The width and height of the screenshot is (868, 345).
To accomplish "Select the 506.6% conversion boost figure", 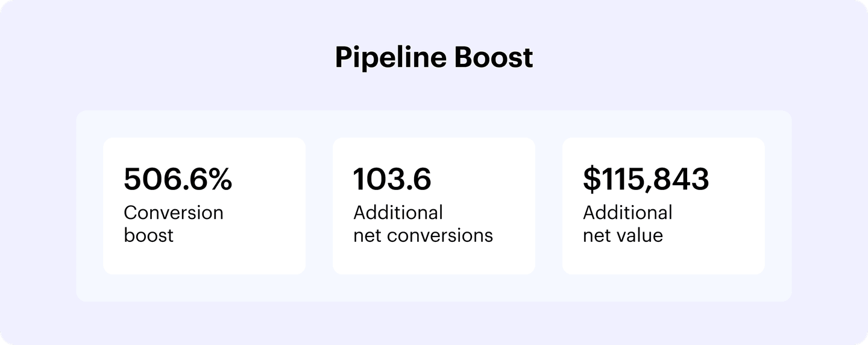I will pyautogui.click(x=178, y=180).
